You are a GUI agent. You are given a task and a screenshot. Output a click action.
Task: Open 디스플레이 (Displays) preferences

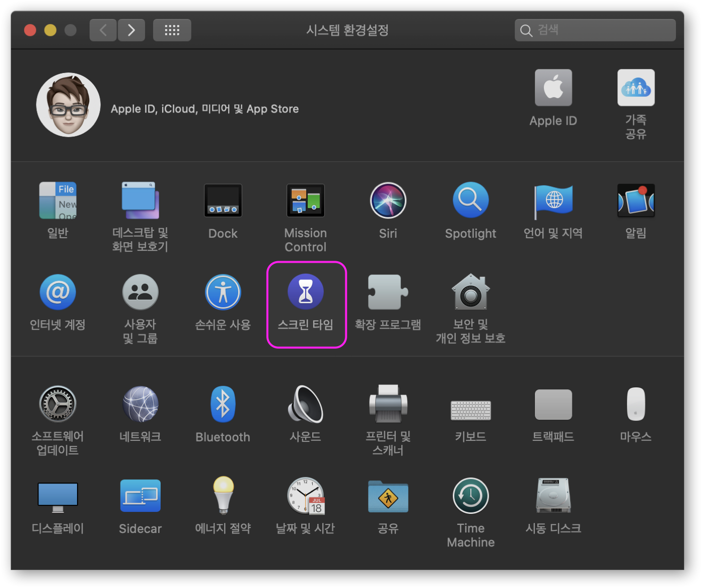click(x=58, y=497)
